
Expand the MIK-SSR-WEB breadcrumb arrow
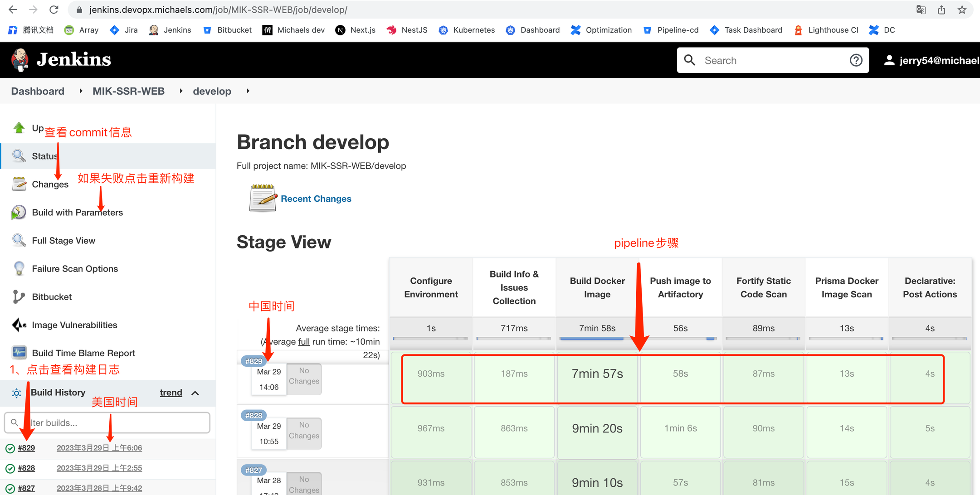[x=181, y=91]
